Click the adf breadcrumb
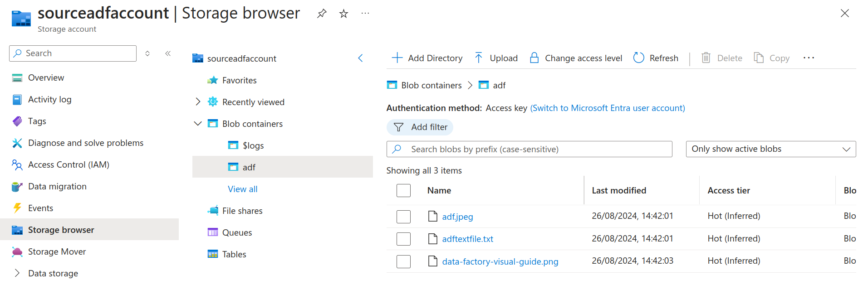The height and width of the screenshot is (285, 868). pyautogui.click(x=499, y=85)
